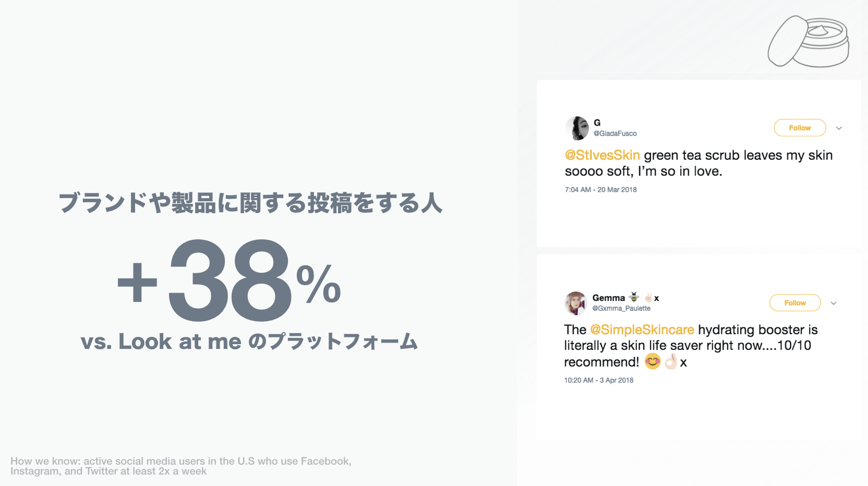The image size is (868, 486).
Task: Expand options chevron on Gemma's tweet
Action: coord(834,303)
